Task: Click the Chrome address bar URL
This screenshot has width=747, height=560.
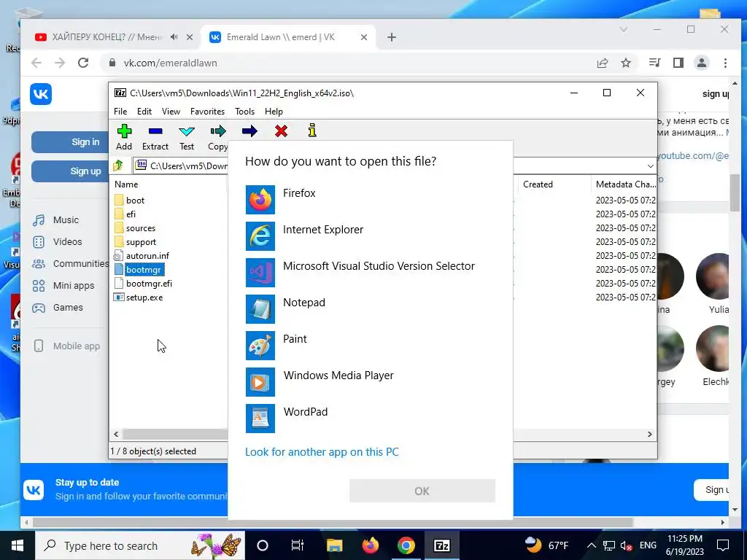Action: 171,63
